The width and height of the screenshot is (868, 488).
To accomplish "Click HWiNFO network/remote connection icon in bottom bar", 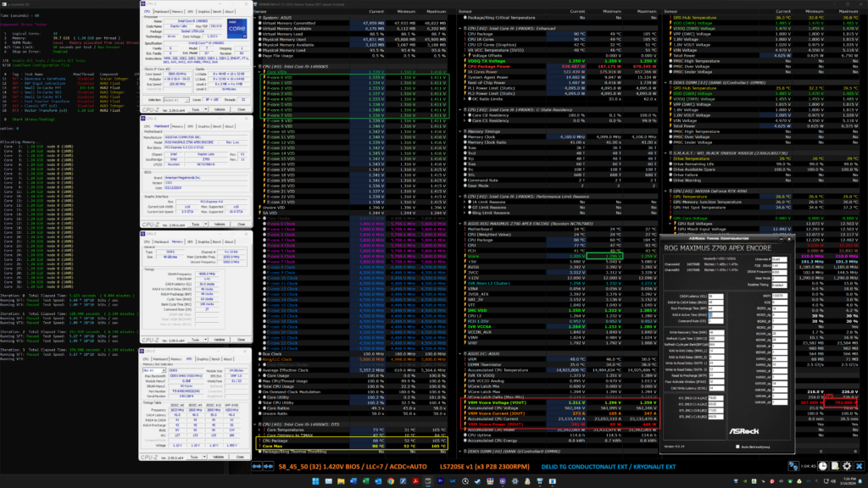I will coord(793,467).
